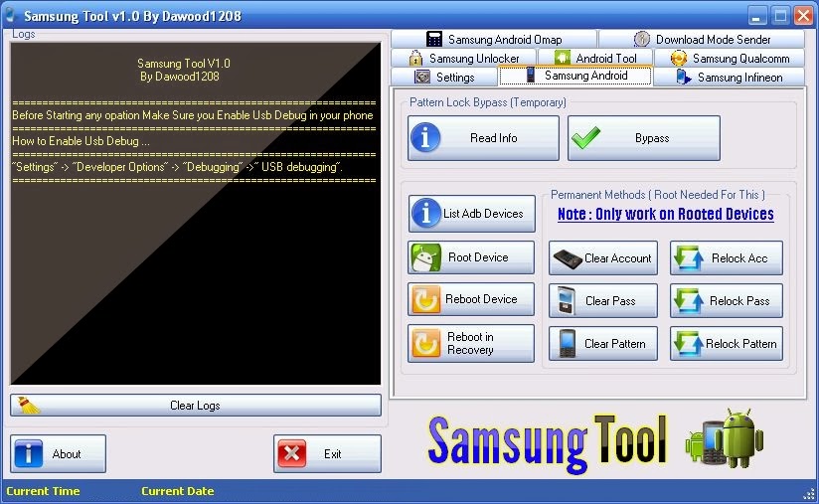Click the green Android icon on Android Tool tab
819x504 pixels.
[x=562, y=57]
